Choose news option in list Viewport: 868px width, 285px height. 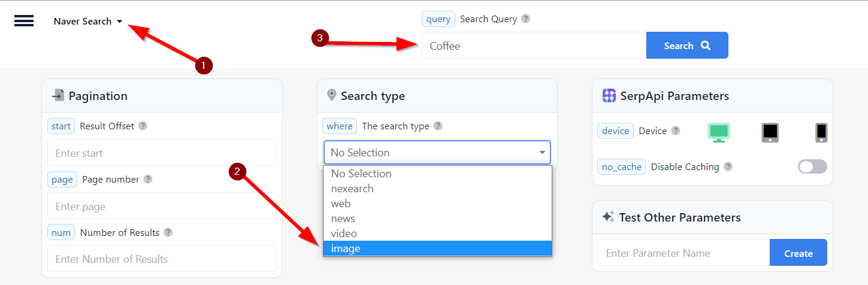[437, 219]
